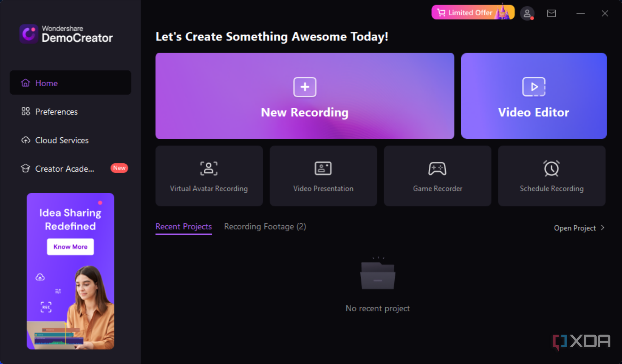622x364 pixels.
Task: Minimize the DemoCreator window
Action: pos(581,14)
